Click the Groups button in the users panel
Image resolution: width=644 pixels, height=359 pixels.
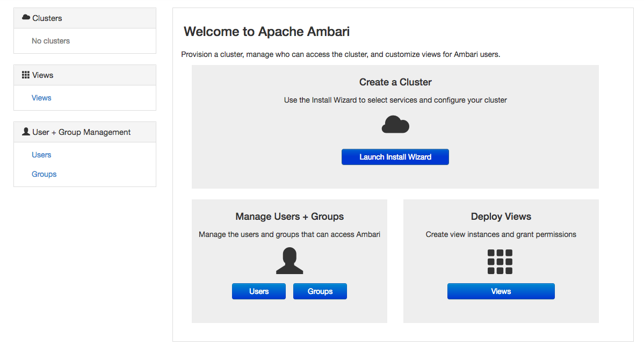[320, 291]
